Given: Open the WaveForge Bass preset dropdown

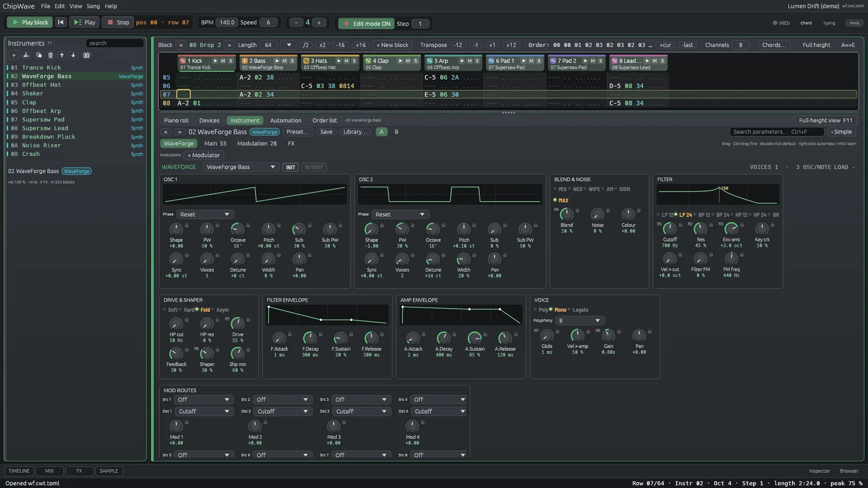Looking at the screenshot, I should 241,167.
